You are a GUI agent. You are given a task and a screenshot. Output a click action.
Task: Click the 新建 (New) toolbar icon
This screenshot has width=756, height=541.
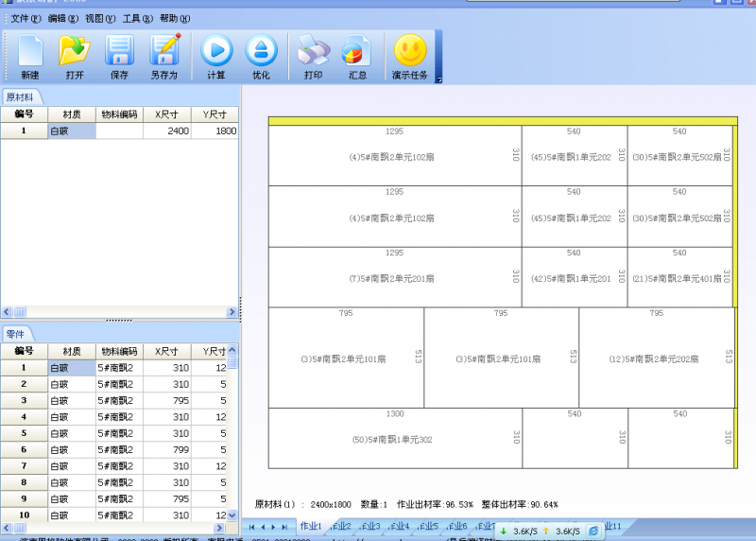[30, 56]
